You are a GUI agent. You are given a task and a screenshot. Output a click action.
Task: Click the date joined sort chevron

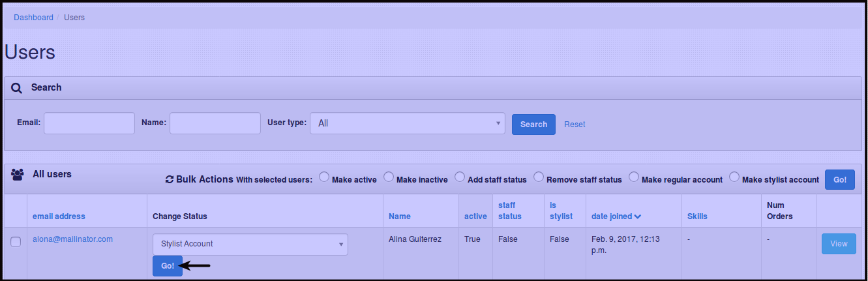[638, 216]
